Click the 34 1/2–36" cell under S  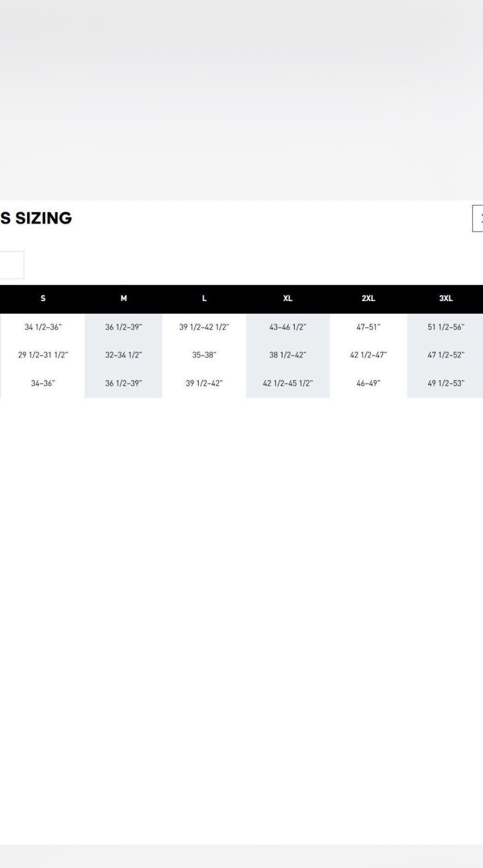(x=43, y=327)
